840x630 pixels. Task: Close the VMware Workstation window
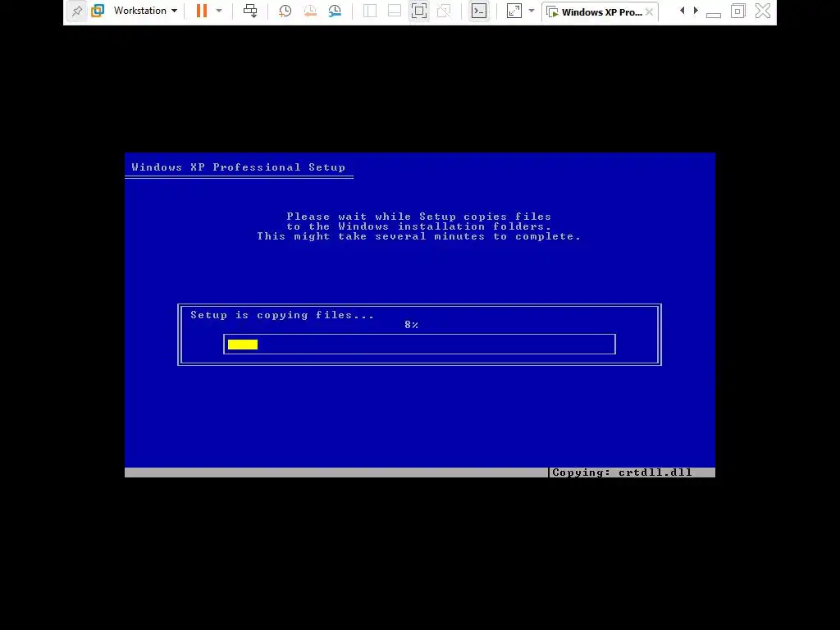pyautogui.click(x=763, y=11)
